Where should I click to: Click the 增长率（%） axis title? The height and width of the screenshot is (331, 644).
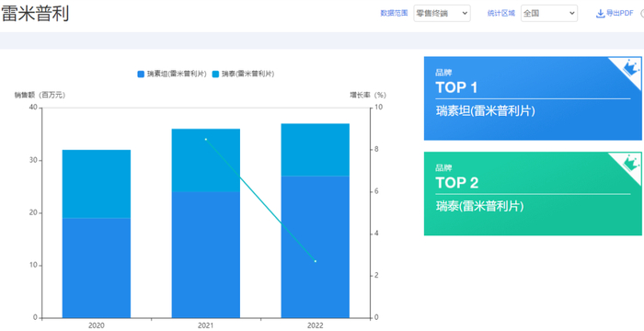368,95
